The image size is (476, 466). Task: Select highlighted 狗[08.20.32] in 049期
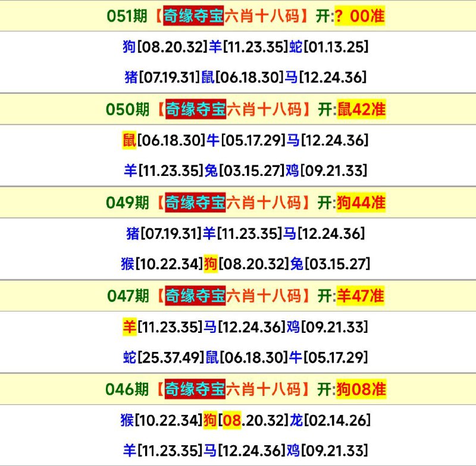pos(246,264)
